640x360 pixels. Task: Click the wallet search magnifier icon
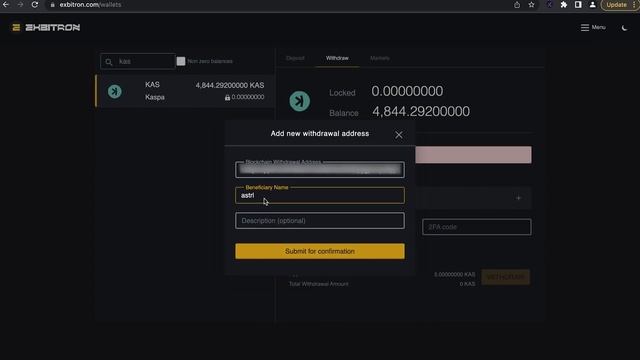(x=109, y=62)
